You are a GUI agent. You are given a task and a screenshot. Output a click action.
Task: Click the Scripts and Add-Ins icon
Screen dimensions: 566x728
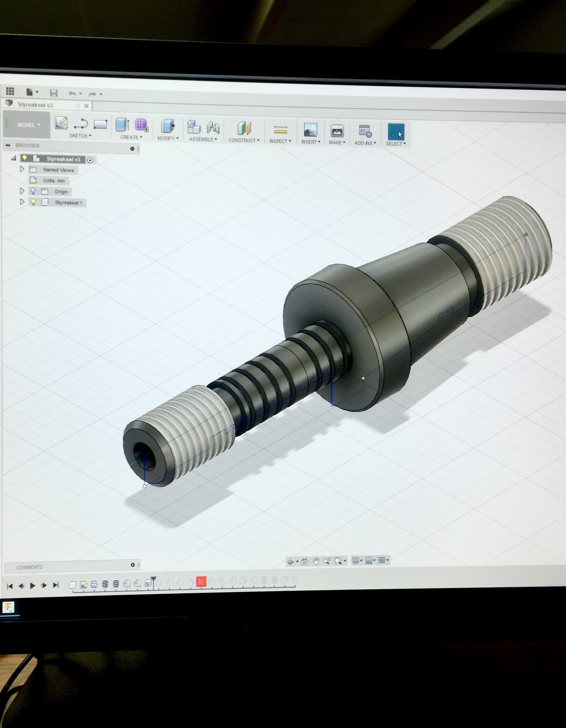click(365, 131)
